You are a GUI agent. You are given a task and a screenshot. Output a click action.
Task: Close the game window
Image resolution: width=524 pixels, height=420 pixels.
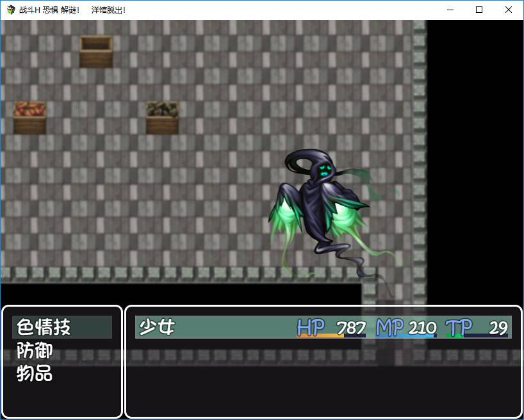pos(509,10)
